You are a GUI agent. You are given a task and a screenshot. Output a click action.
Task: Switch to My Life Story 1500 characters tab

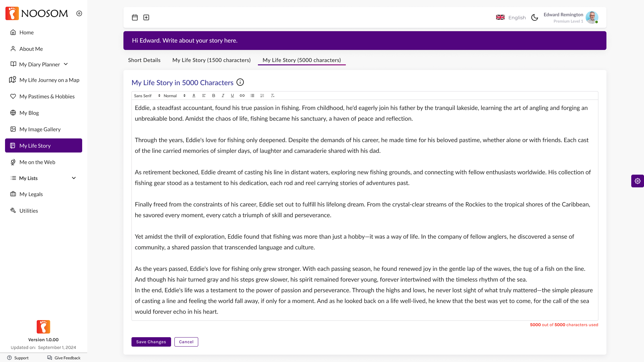(211, 60)
